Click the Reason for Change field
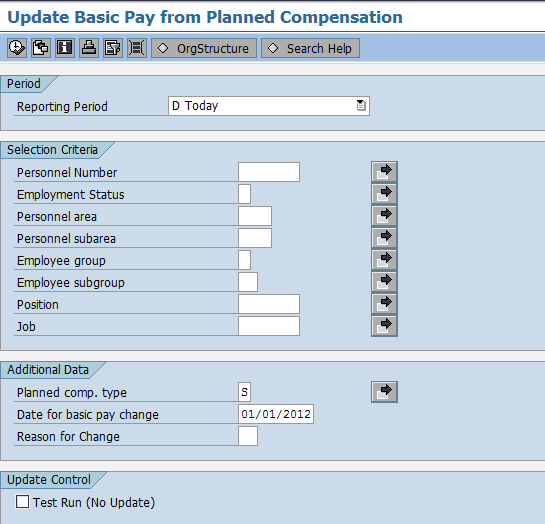Viewport: 545px width, 524px height. pos(248,436)
